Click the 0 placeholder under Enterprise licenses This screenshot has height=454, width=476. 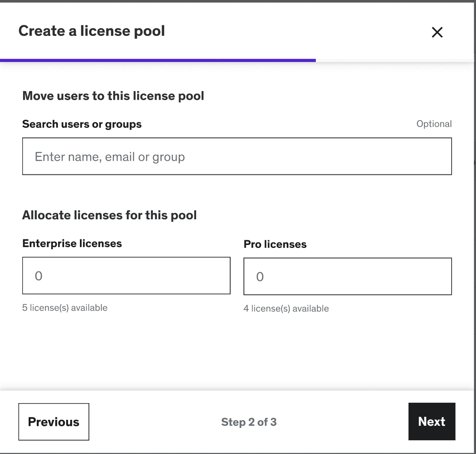(x=38, y=276)
